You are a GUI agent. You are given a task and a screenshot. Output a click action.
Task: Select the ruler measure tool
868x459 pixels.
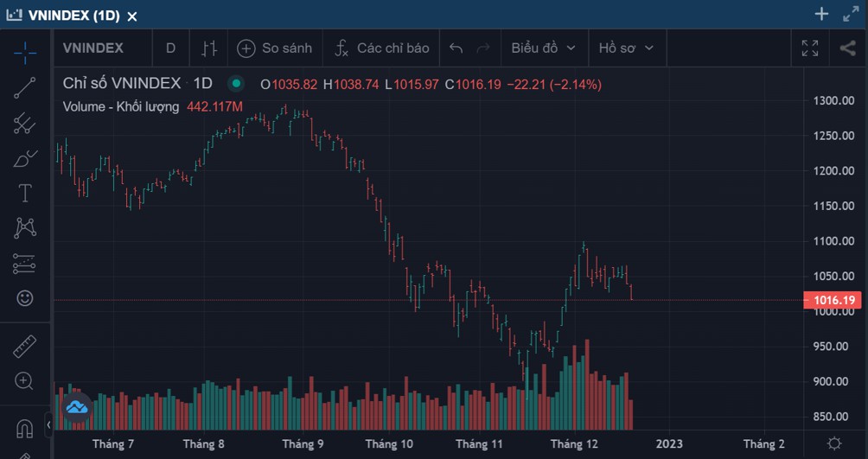click(x=25, y=347)
